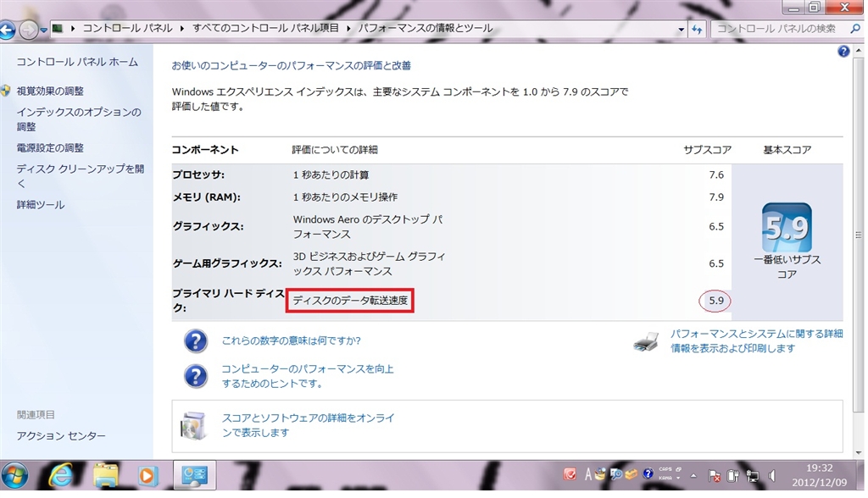Select コントロール パネル breadcrumb in address bar

[x=127, y=28]
